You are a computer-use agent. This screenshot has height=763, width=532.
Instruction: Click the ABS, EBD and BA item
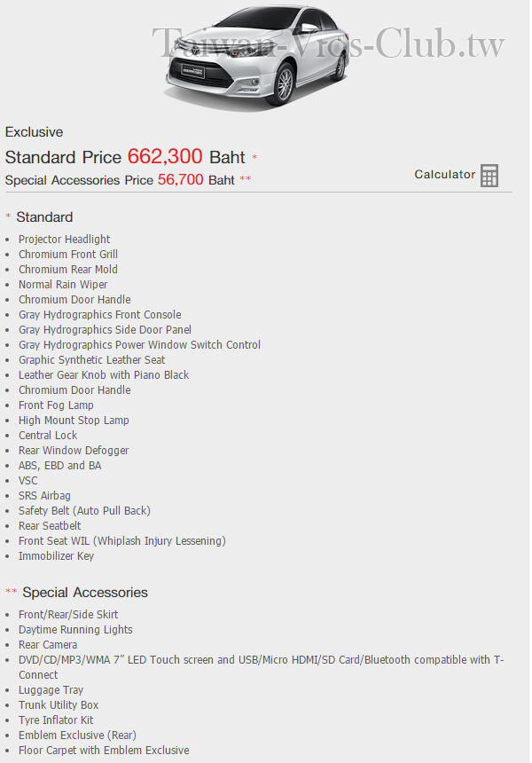[x=59, y=465]
